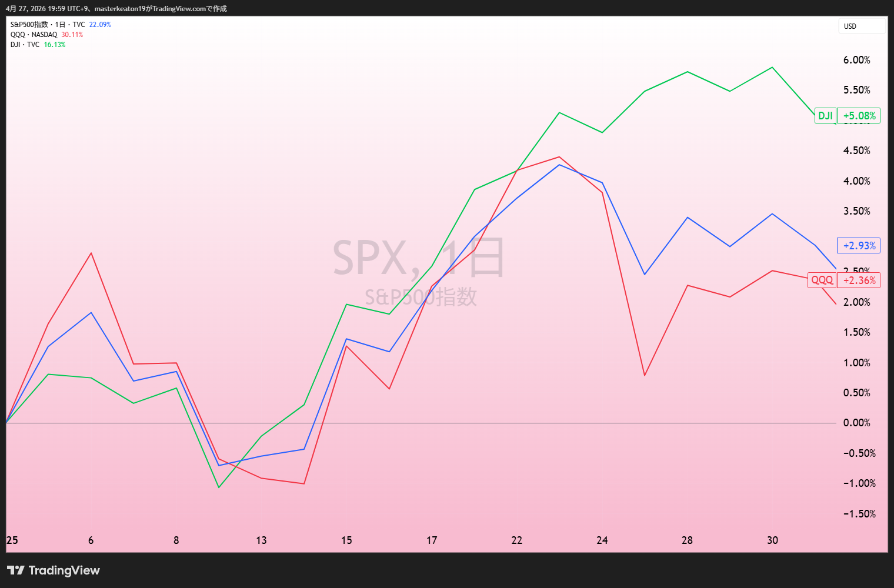
Task: Click date 13 on time axis
Action: coord(261,540)
